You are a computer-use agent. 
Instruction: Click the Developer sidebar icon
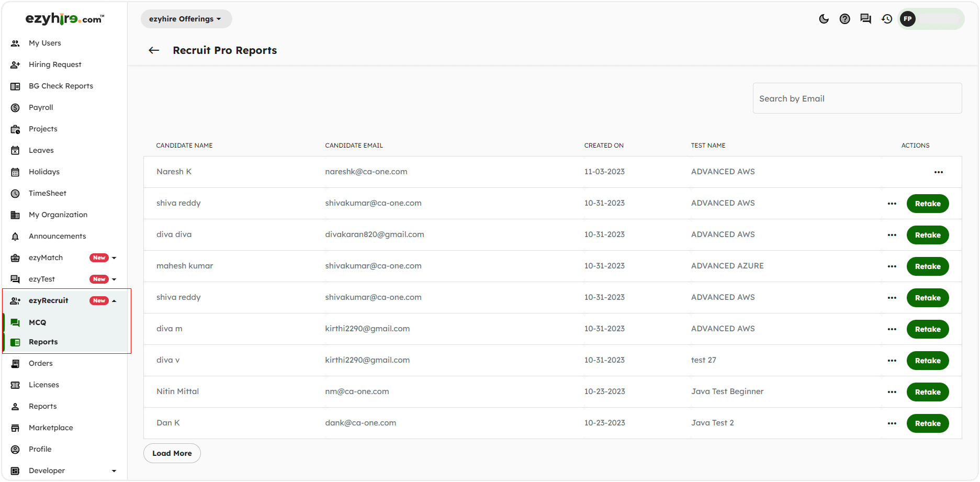click(15, 470)
